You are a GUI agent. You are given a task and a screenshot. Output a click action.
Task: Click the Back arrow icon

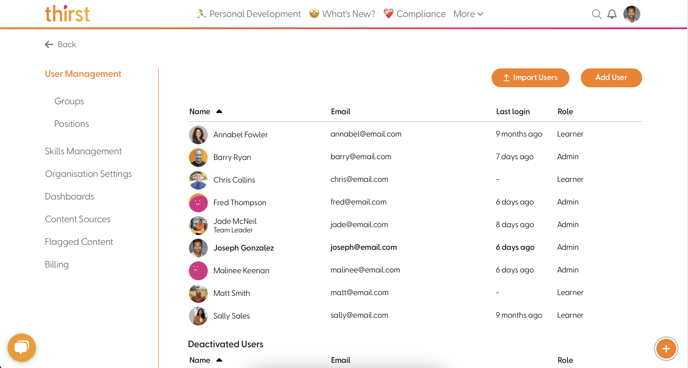click(49, 44)
